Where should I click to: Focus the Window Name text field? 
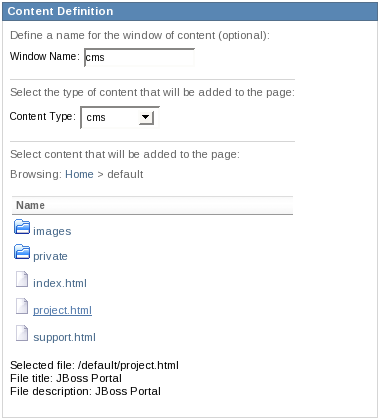coord(139,57)
